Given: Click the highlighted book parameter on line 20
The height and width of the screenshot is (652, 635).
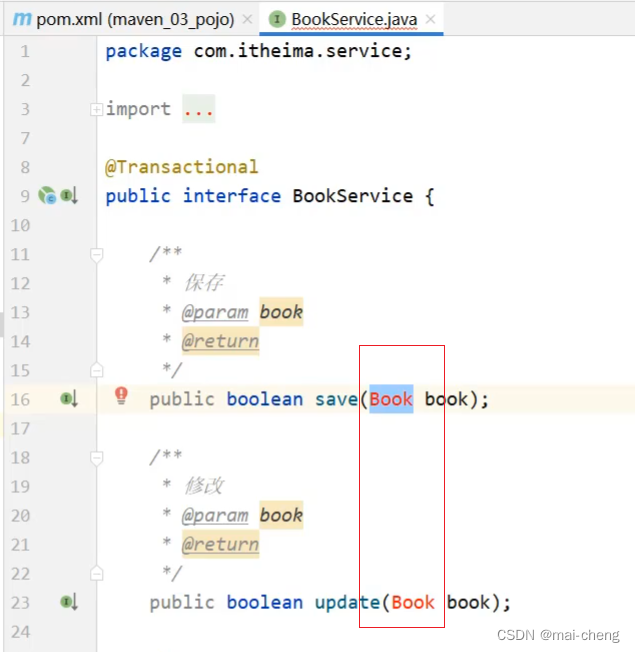Looking at the screenshot, I should (x=282, y=515).
